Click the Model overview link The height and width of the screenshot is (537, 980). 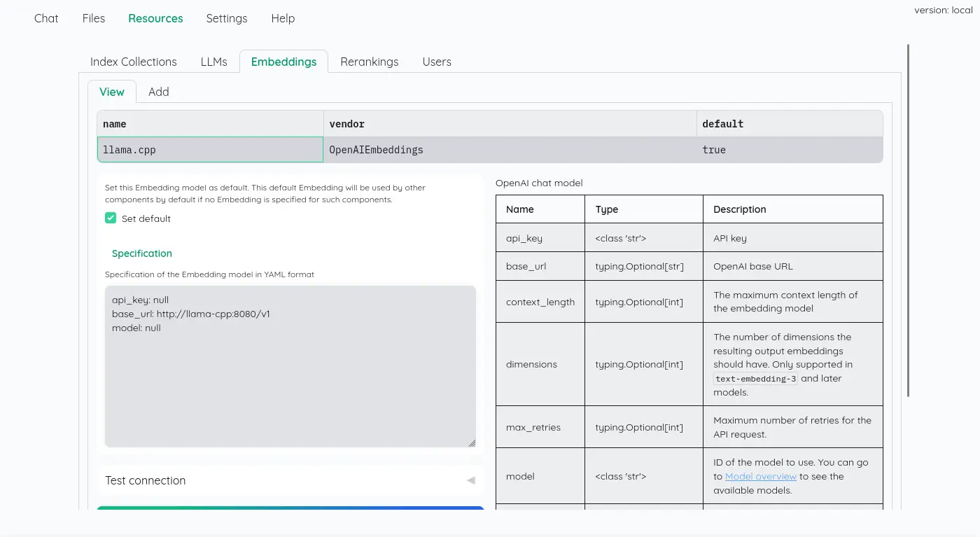click(x=760, y=476)
